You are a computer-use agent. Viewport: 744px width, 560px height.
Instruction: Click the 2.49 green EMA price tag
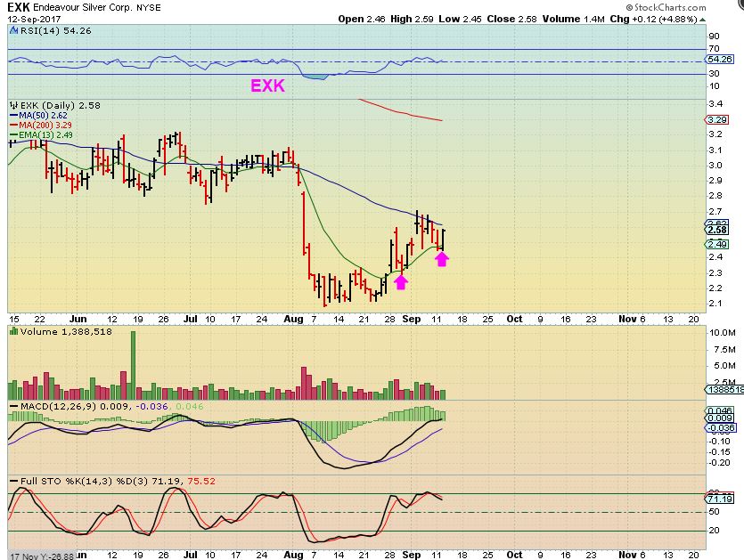[x=717, y=244]
